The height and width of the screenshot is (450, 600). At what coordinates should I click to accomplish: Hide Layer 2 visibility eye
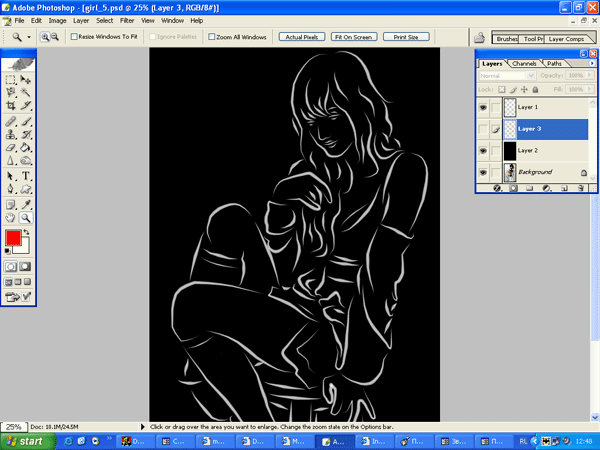click(483, 151)
